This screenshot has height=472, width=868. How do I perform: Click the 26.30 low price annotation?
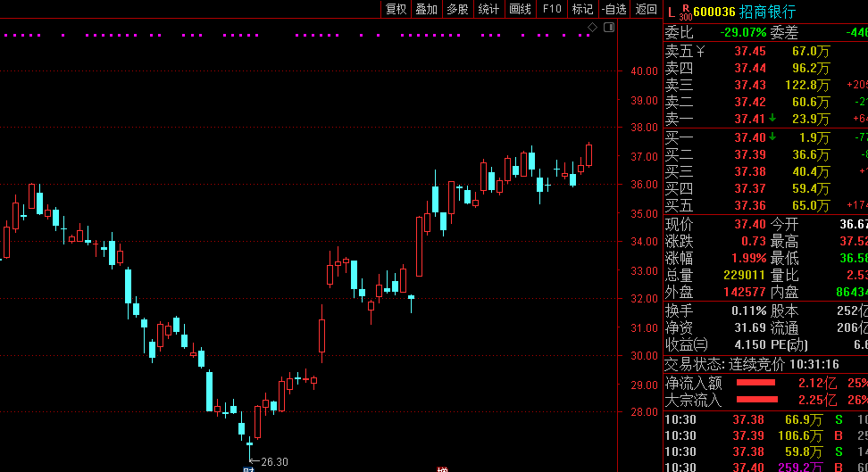click(274, 461)
